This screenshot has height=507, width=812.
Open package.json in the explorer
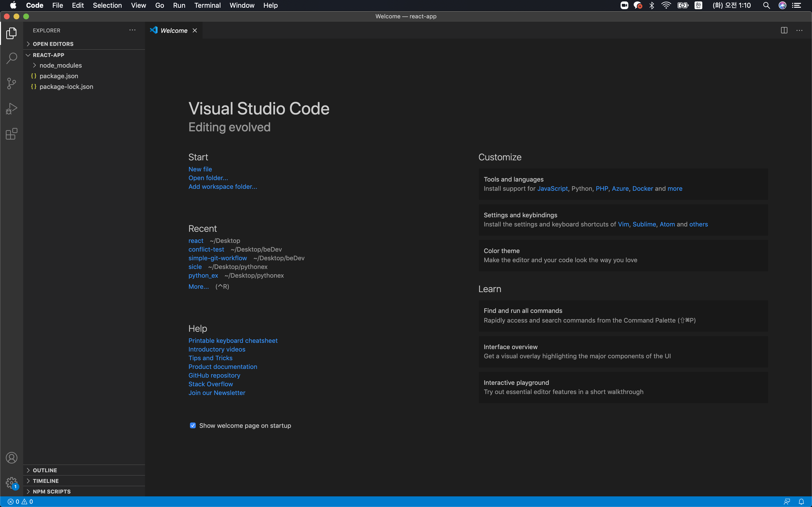[x=59, y=76]
